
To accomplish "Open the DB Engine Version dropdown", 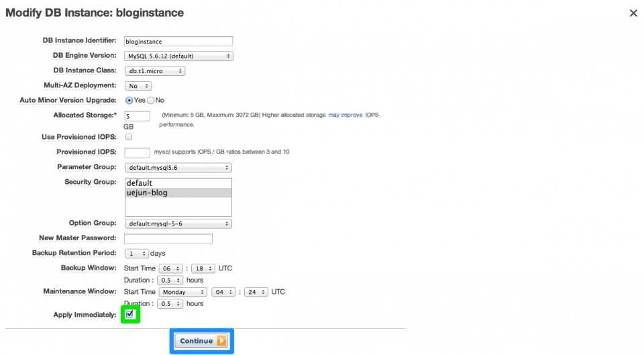I will 178,56.
